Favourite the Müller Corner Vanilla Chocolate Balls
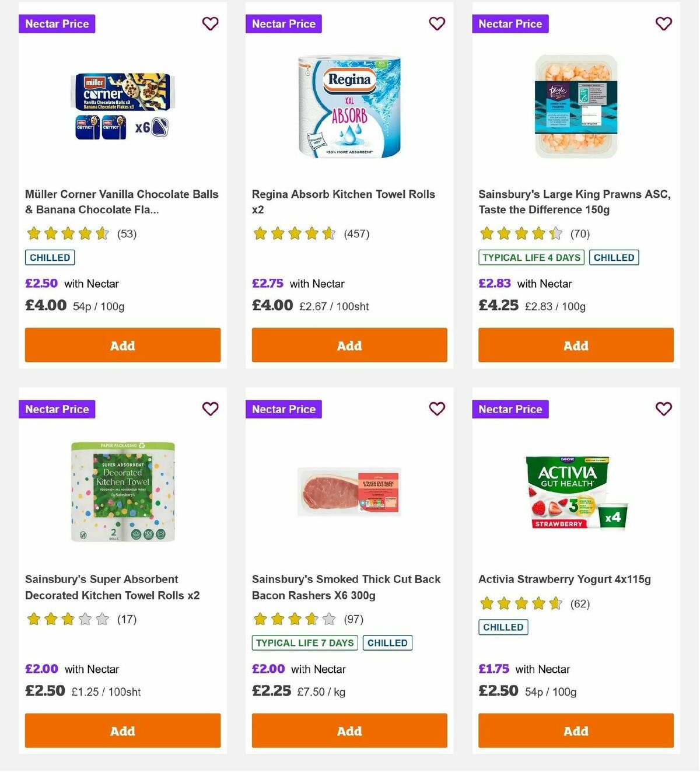 [x=210, y=24]
